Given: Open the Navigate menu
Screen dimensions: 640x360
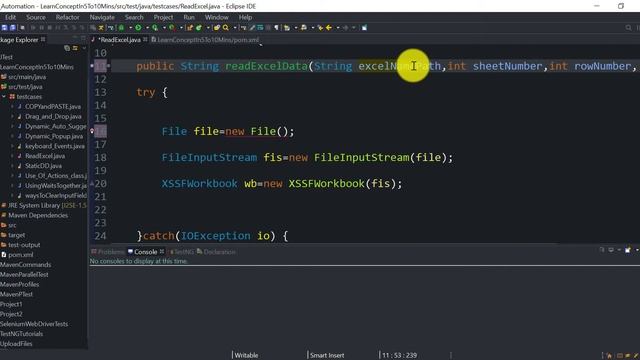Looking at the screenshot, I should coord(102,17).
